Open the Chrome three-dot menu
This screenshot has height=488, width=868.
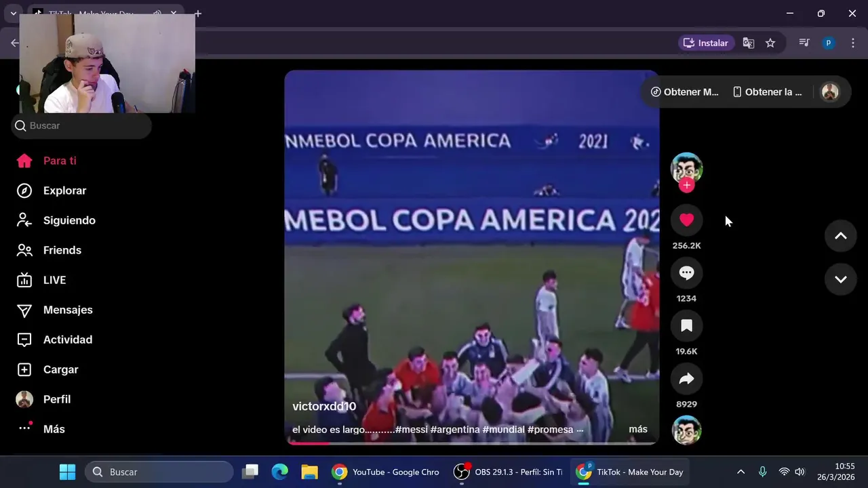point(852,43)
